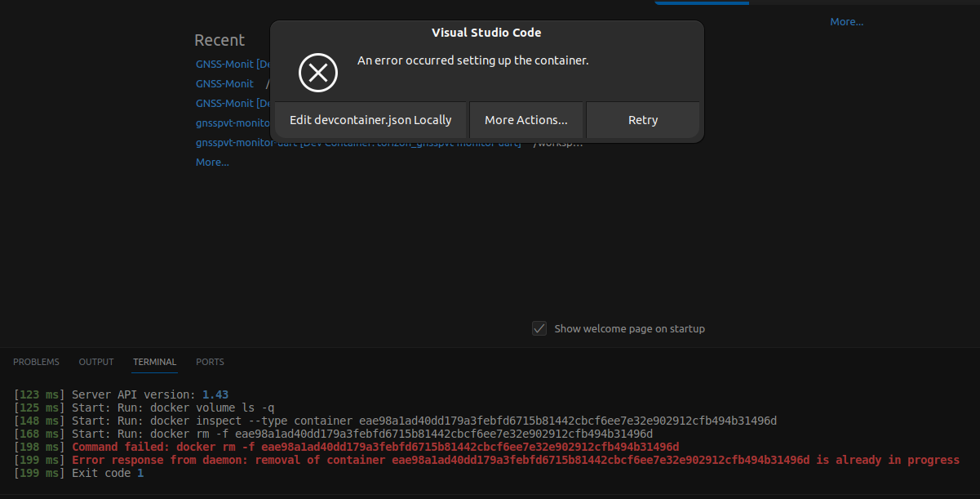Open third recent entry GNSS-Monit [De

[x=233, y=103]
